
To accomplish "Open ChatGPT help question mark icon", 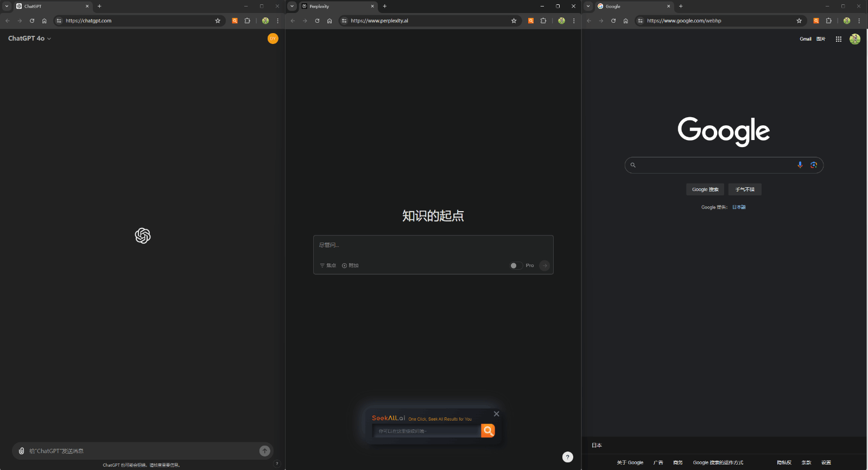I will tap(277, 463).
